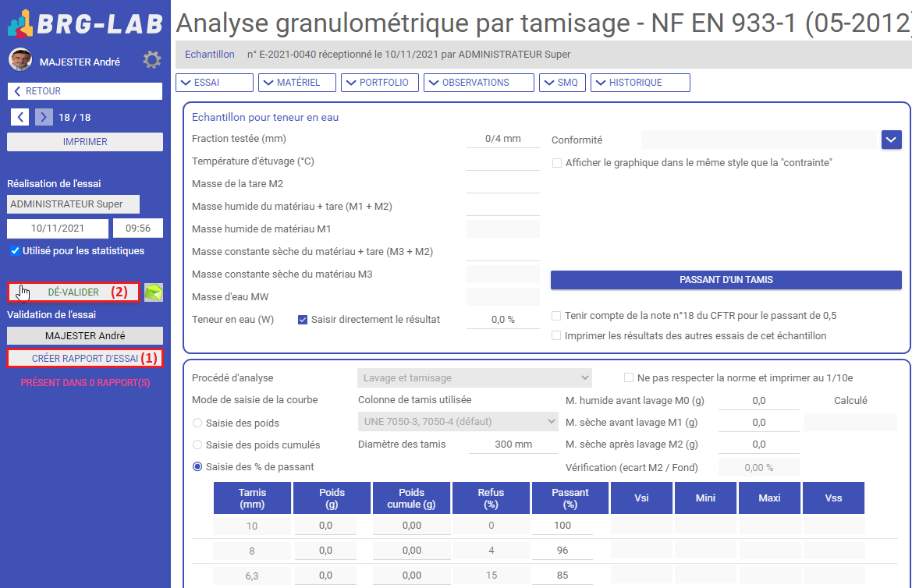This screenshot has height=588, width=912.
Task: Click Masse de la tare M2 field
Action: coord(503,184)
